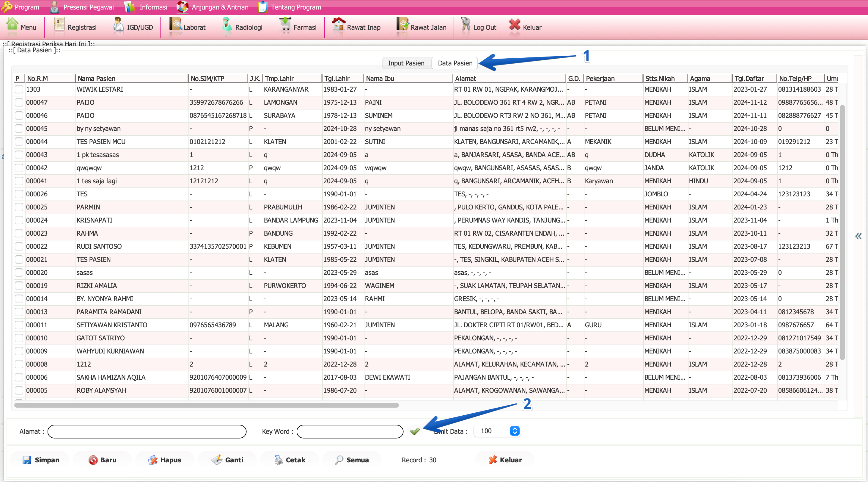
Task: Click the JOMBLO status cell
Action: click(x=665, y=194)
